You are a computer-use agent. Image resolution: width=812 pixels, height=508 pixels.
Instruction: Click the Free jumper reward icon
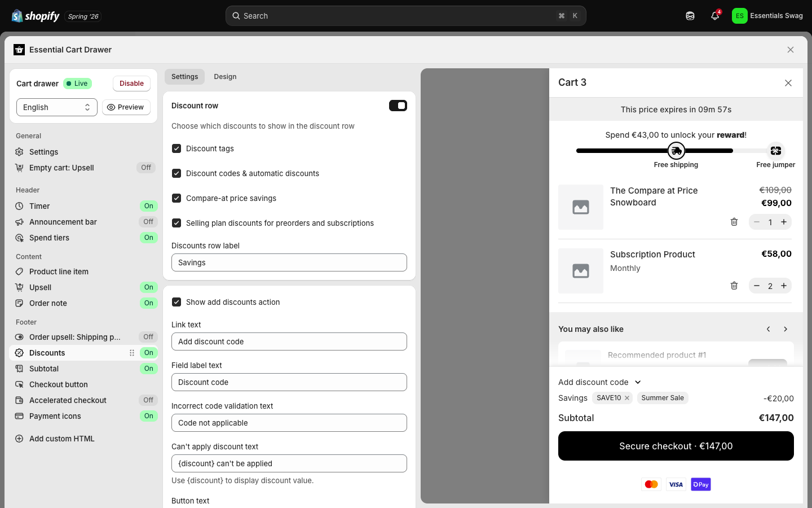(776, 151)
